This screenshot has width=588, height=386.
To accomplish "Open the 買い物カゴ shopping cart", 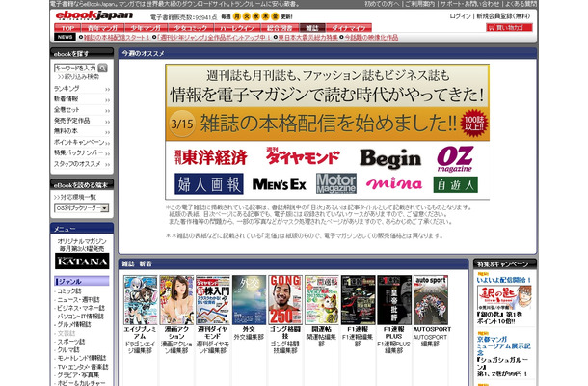I will (x=509, y=27).
